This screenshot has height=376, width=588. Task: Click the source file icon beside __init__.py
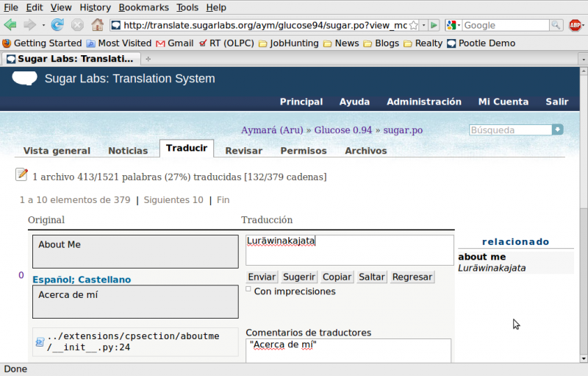[40, 342]
